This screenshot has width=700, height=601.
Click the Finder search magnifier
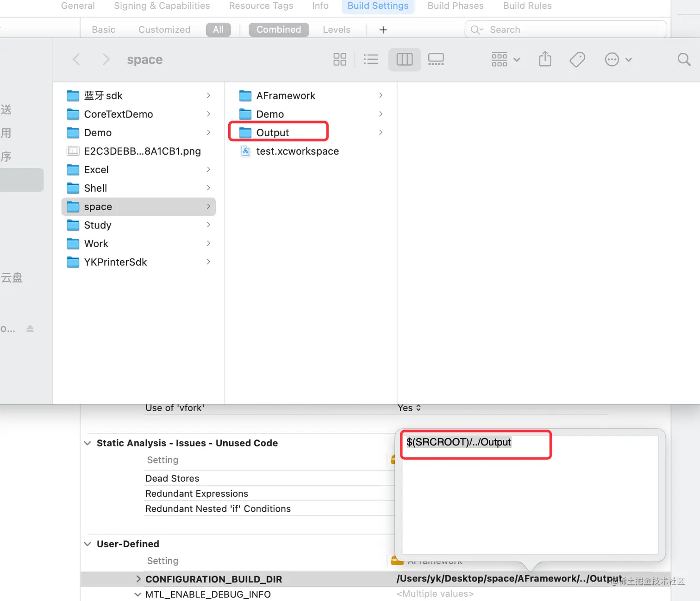click(x=684, y=59)
